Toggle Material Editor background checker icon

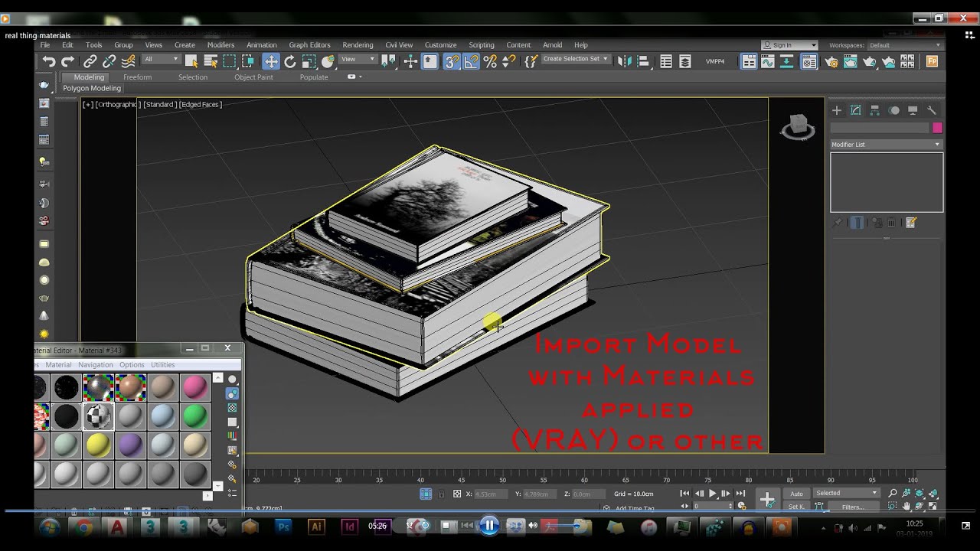pyautogui.click(x=233, y=407)
